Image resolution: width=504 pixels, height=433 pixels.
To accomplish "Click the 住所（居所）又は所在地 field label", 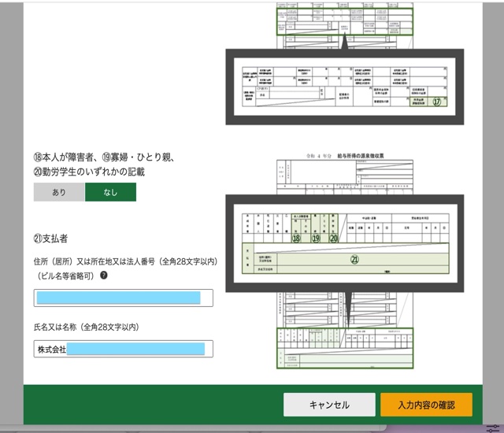I will tap(125, 261).
